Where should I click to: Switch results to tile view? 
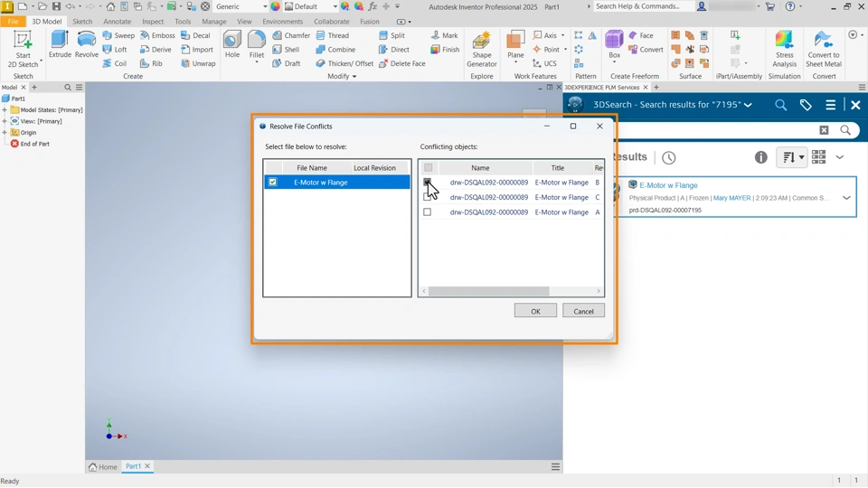819,157
